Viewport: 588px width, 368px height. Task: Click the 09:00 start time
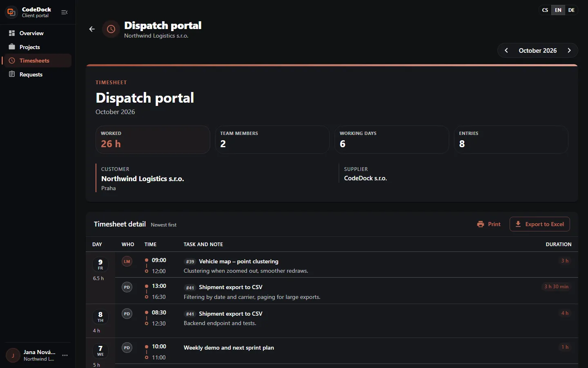159,260
